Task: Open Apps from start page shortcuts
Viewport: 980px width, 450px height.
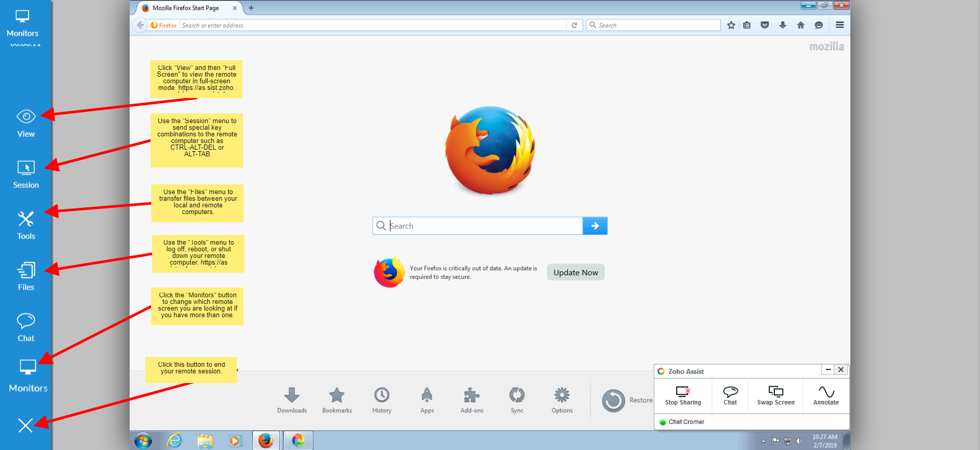Action: 427,400
